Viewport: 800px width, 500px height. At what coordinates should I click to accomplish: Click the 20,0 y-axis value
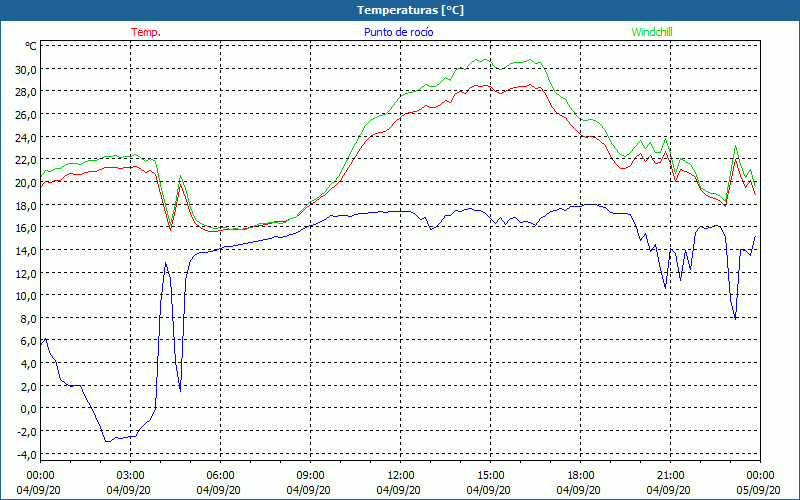pos(26,183)
